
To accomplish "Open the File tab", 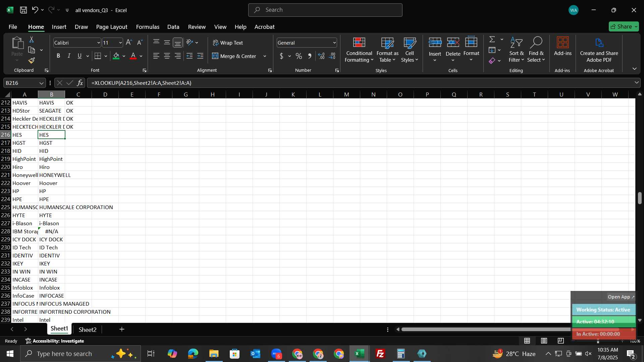I will [x=13, y=27].
